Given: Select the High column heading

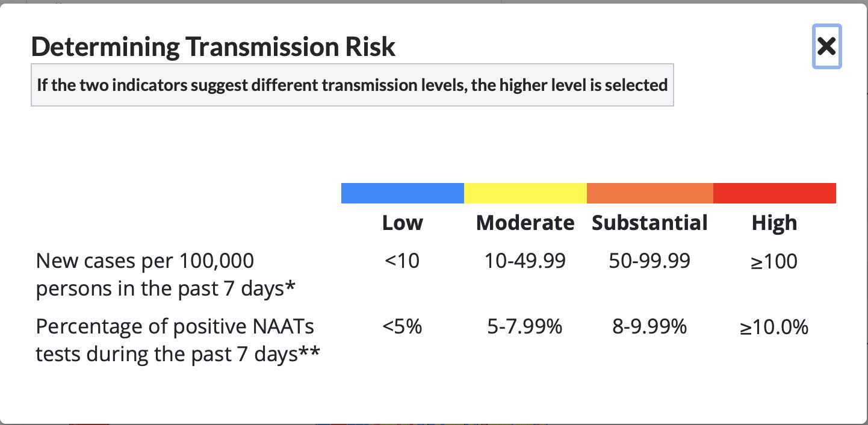Looking at the screenshot, I should tap(774, 223).
